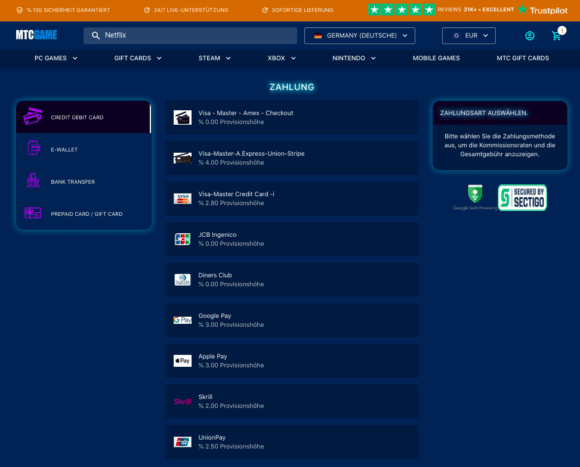The image size is (580, 467).
Task: Click the Diners Club logo icon
Action: click(182, 280)
